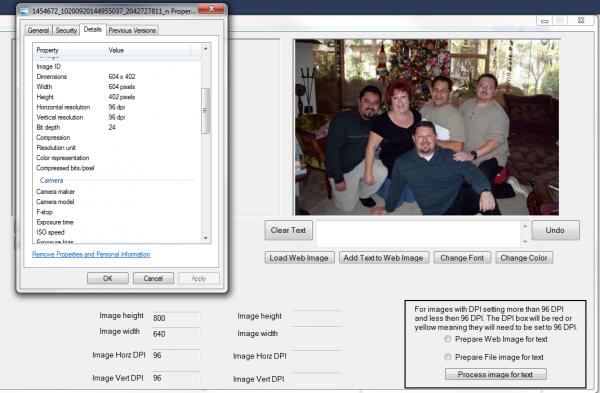Select the Image ID row

[117, 67]
